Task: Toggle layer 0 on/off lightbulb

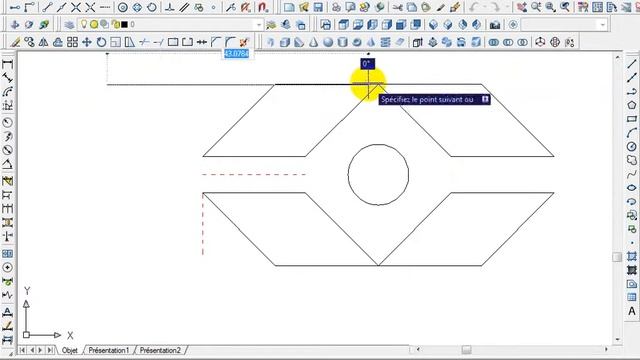Action: tap(84, 24)
